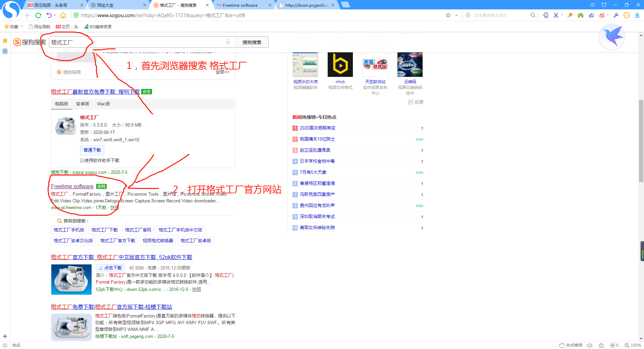Click the sidebar favorites star icon
644x349 pixels.
(x=5, y=41)
